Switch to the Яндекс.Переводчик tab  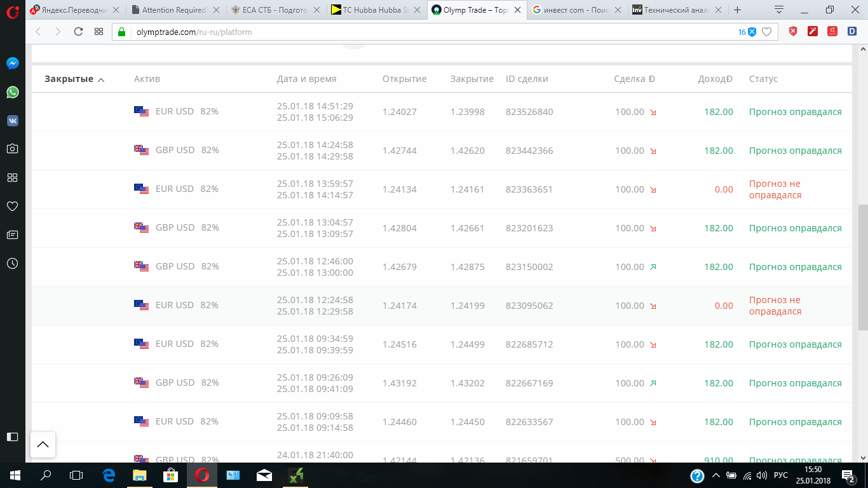(x=70, y=10)
